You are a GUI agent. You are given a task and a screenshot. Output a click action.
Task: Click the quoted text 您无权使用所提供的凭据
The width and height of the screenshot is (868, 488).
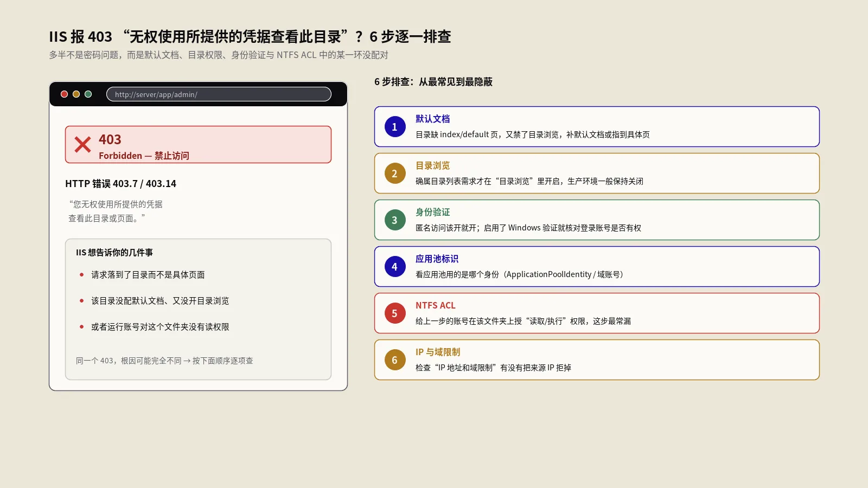(116, 204)
